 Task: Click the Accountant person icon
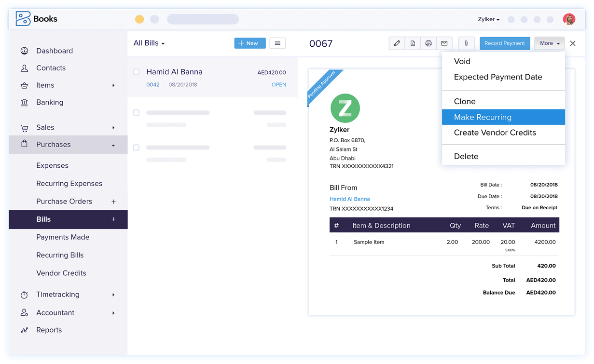24,312
